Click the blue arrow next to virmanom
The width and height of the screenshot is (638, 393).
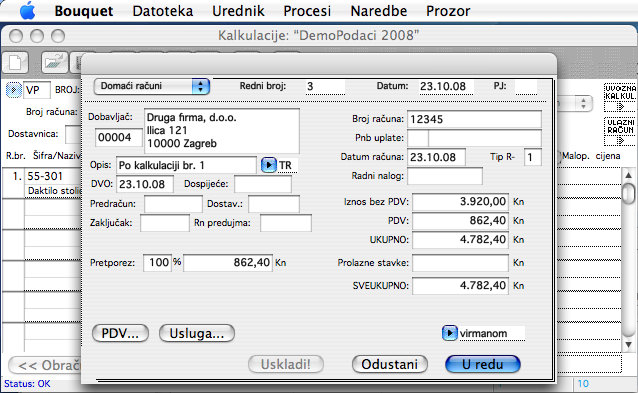450,333
